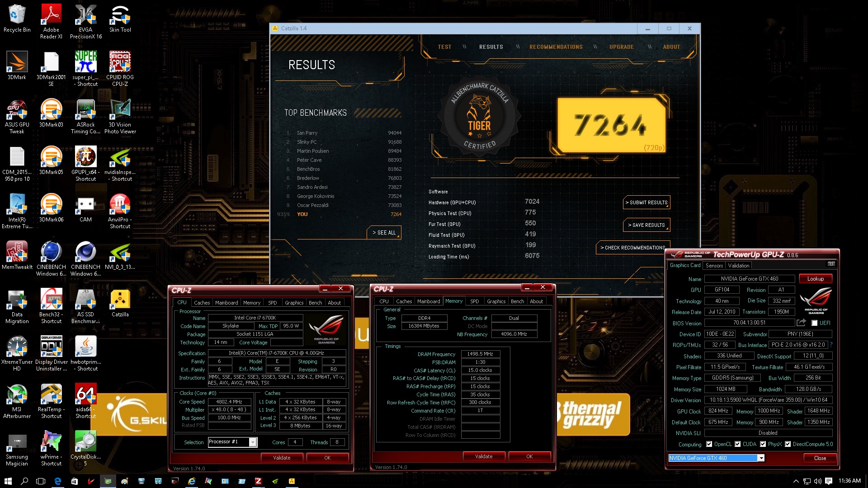Click the Lookup button in GPU-Z
Viewport: 868px width, 488px height.
tap(816, 279)
